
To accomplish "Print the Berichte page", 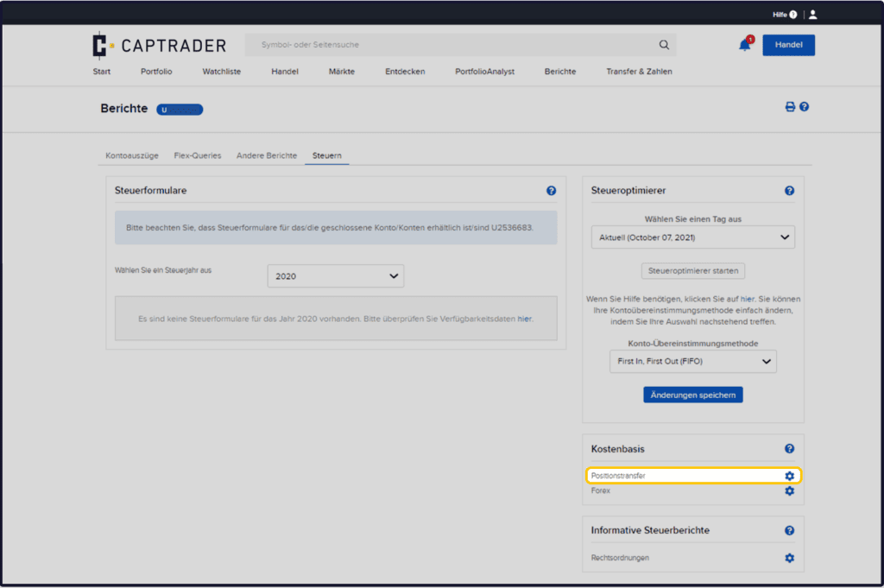I will click(x=790, y=106).
